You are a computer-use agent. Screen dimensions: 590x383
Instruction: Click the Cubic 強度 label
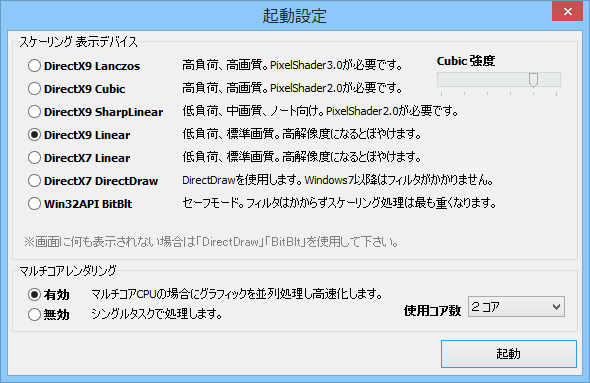pyautogui.click(x=466, y=61)
